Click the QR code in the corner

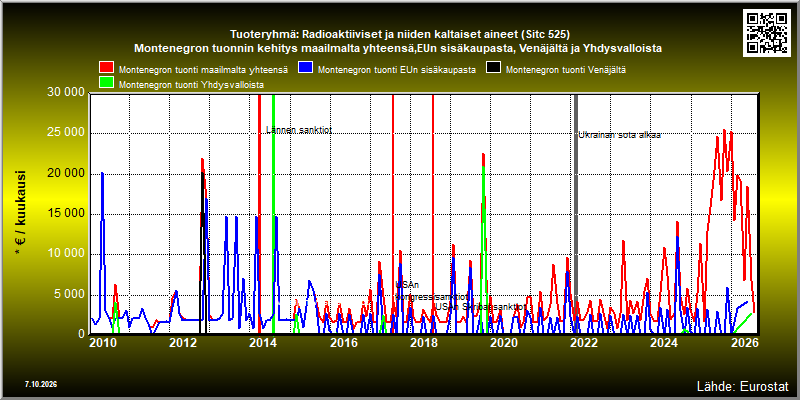click(768, 32)
